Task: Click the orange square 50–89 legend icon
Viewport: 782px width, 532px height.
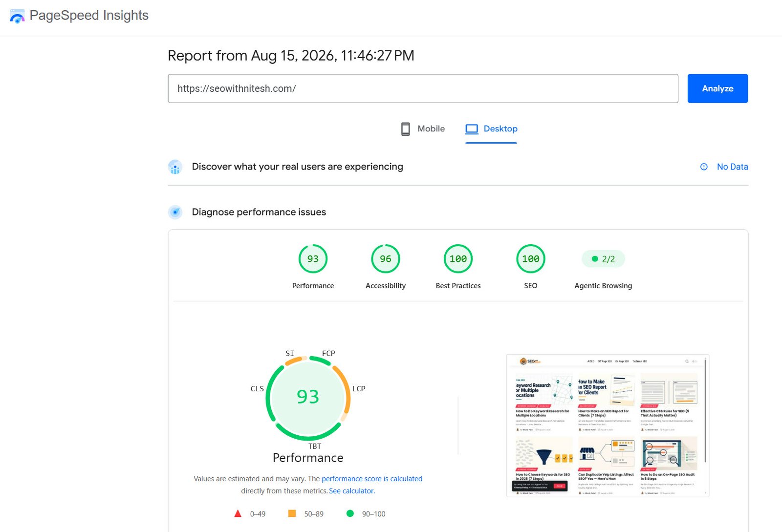Action: click(x=292, y=513)
